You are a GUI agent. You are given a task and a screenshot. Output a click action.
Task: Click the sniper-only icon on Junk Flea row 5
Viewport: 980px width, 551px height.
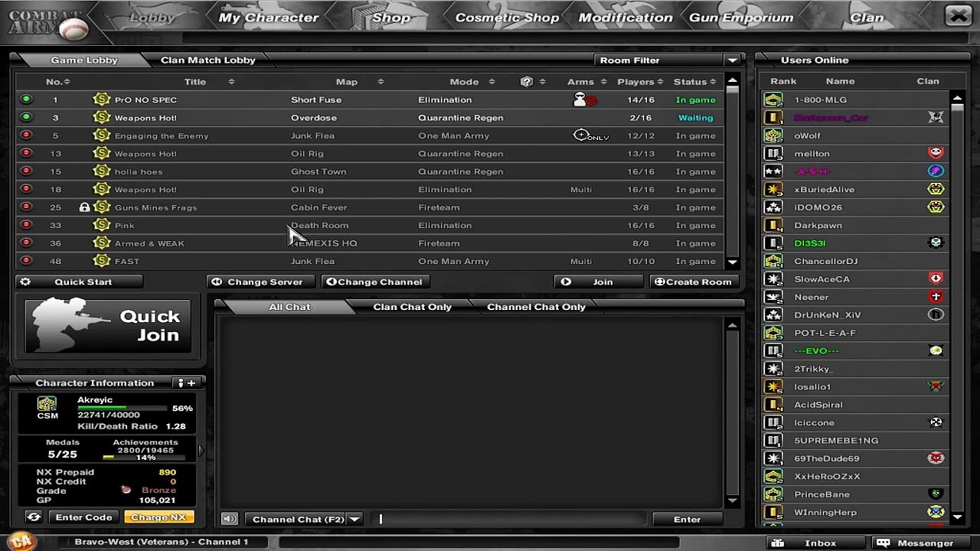[x=590, y=135]
